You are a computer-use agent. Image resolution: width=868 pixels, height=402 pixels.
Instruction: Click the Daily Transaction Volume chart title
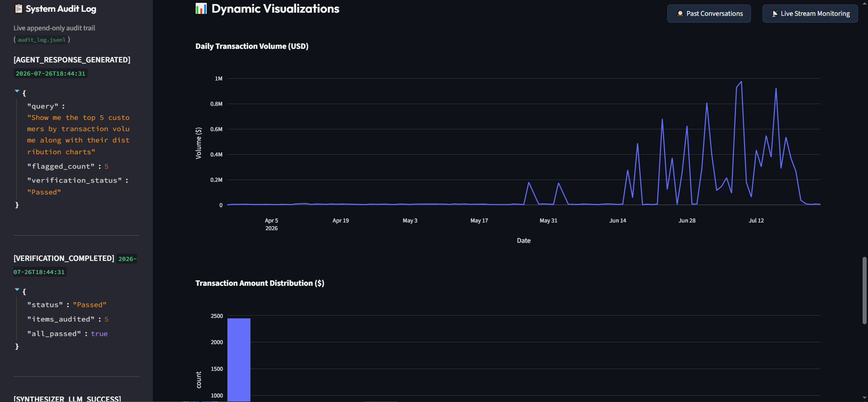252,46
